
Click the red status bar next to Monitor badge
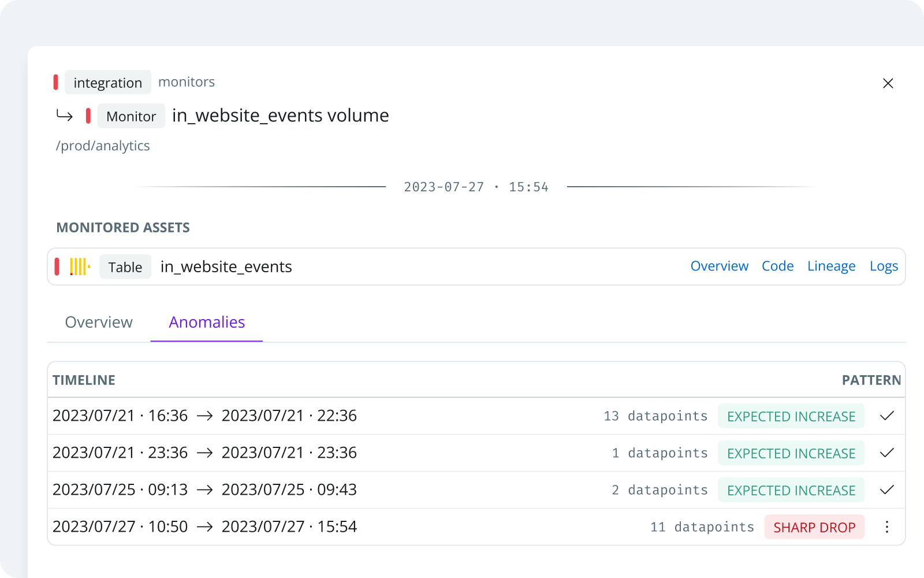pyautogui.click(x=88, y=116)
